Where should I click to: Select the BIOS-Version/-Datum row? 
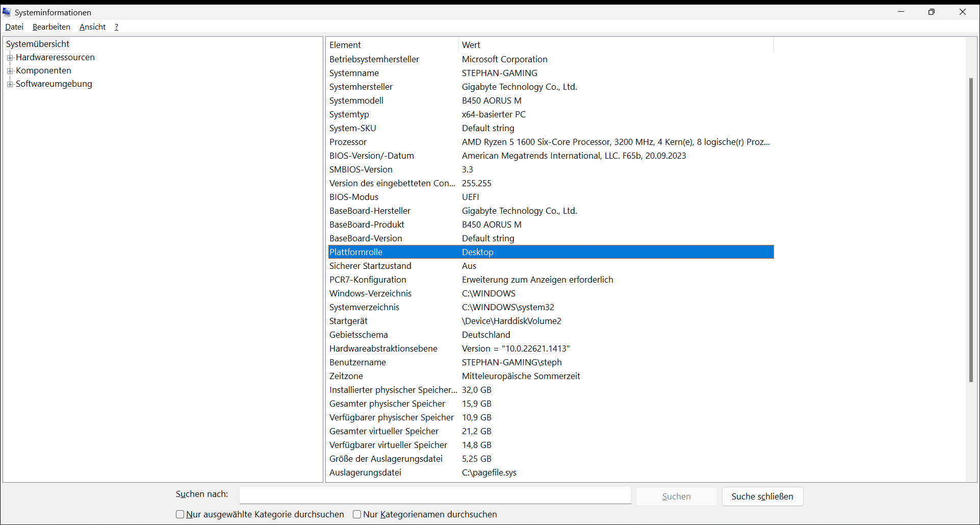coord(551,156)
